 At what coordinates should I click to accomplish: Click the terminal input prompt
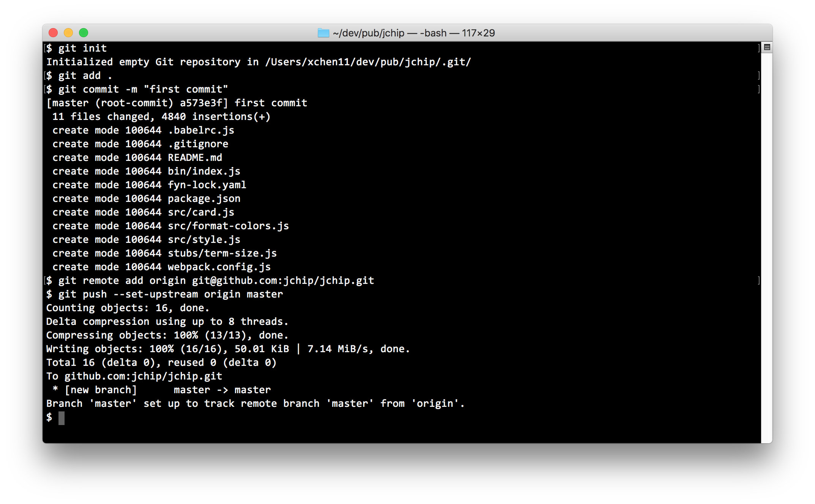click(60, 418)
